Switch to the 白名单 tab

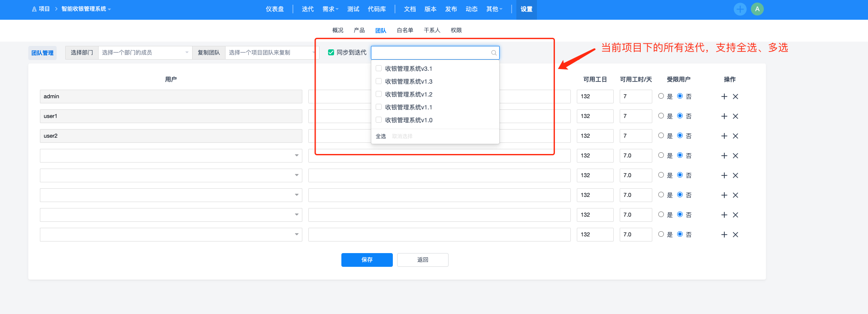tap(404, 30)
